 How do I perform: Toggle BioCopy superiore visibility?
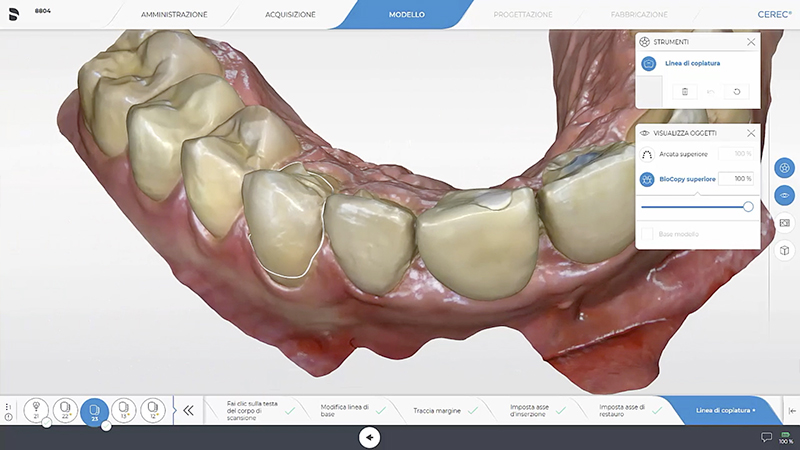coord(647,179)
